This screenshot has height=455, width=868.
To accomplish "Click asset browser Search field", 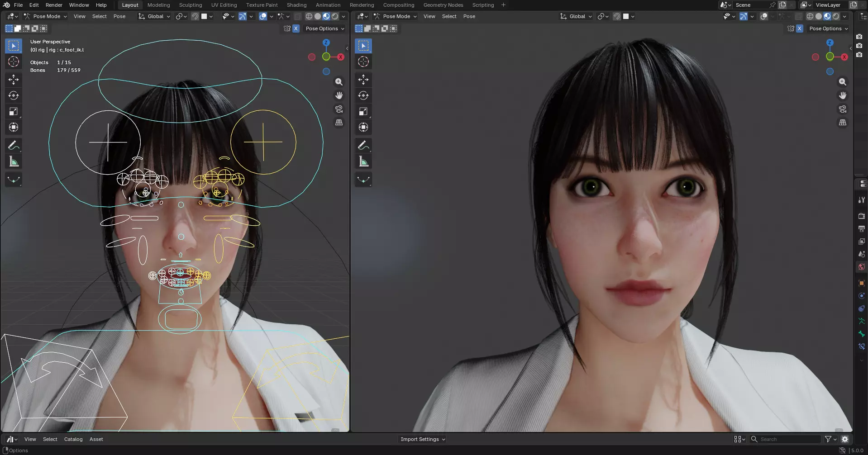I will tap(786, 439).
